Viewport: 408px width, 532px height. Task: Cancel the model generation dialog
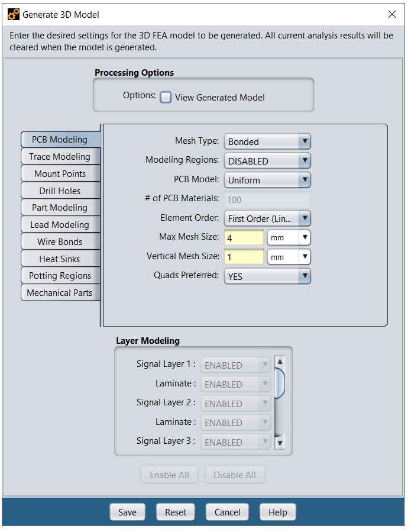[227, 512]
